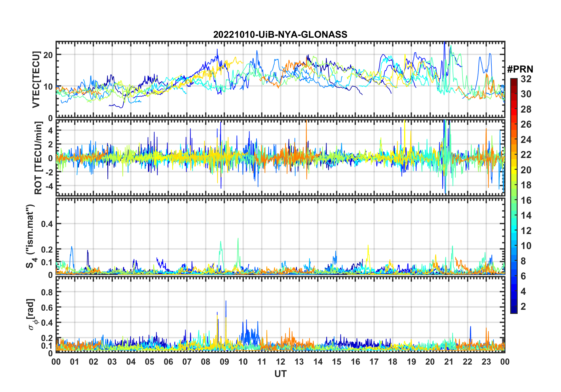The image size is (561, 392).
Task: Click x-axis tick label 21
Action: pos(449,362)
